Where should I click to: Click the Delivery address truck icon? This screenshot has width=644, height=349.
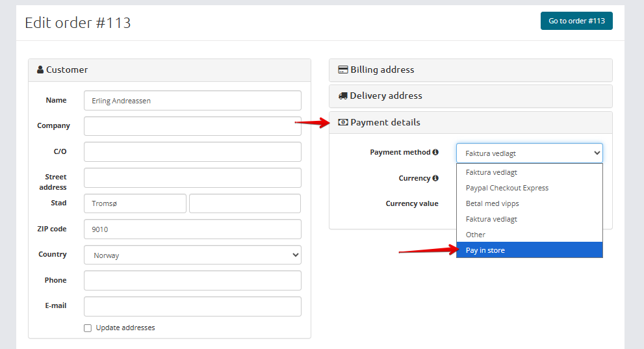click(342, 96)
